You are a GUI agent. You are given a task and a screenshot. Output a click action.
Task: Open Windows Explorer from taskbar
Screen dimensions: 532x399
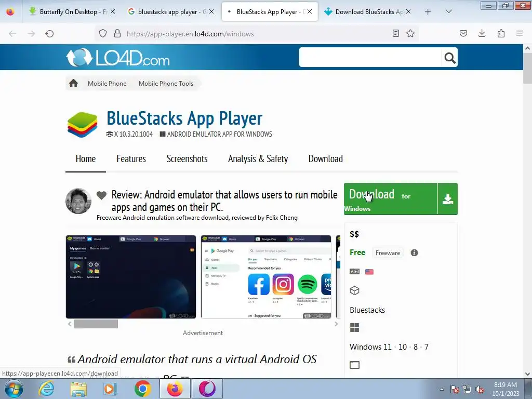click(78, 389)
